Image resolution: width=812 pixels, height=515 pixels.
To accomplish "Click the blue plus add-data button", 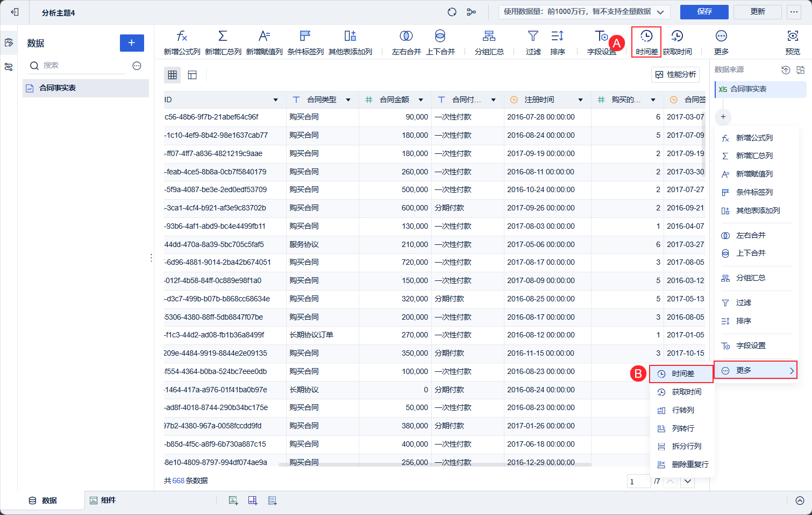I will pyautogui.click(x=132, y=43).
